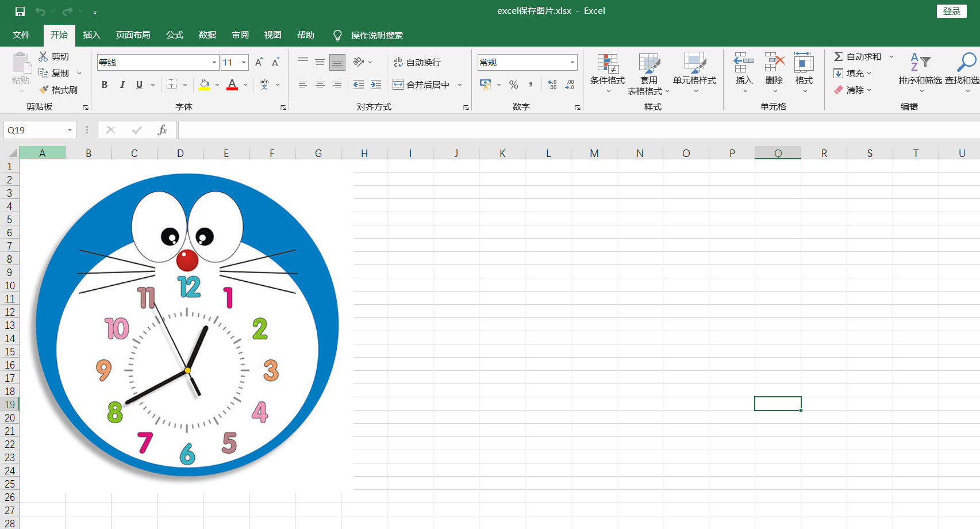Click Merge and Center (合并后居中)
Screen dimensions: 980x529
[421, 85]
